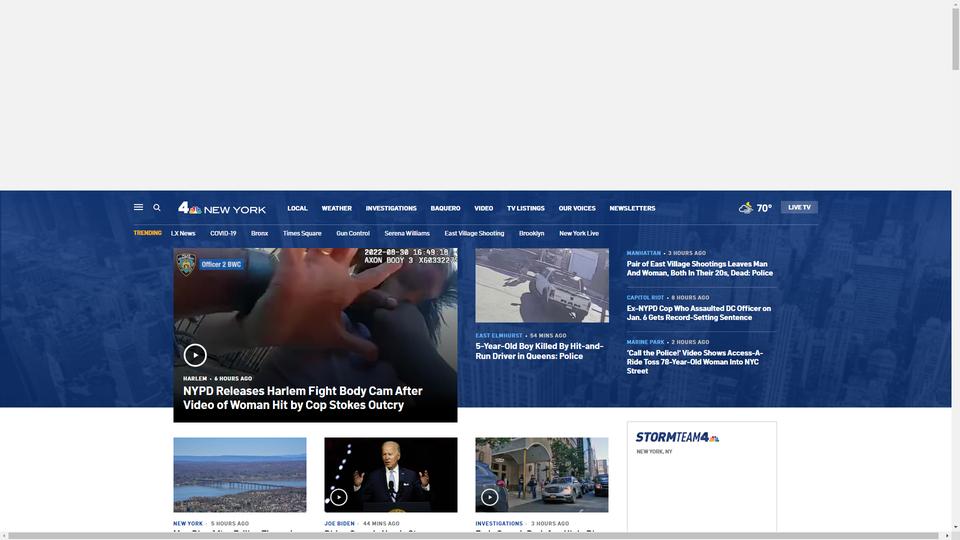
Task: Play the Investigations street video
Action: [490, 497]
